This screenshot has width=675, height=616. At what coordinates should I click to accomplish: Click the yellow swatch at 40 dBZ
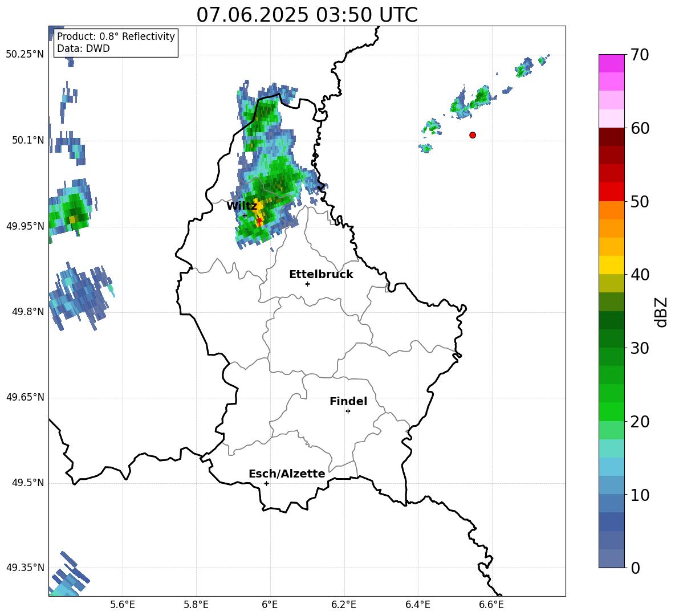(611, 265)
